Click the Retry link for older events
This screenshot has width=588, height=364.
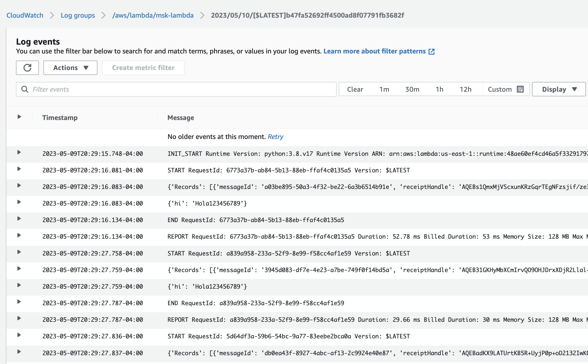[275, 137]
